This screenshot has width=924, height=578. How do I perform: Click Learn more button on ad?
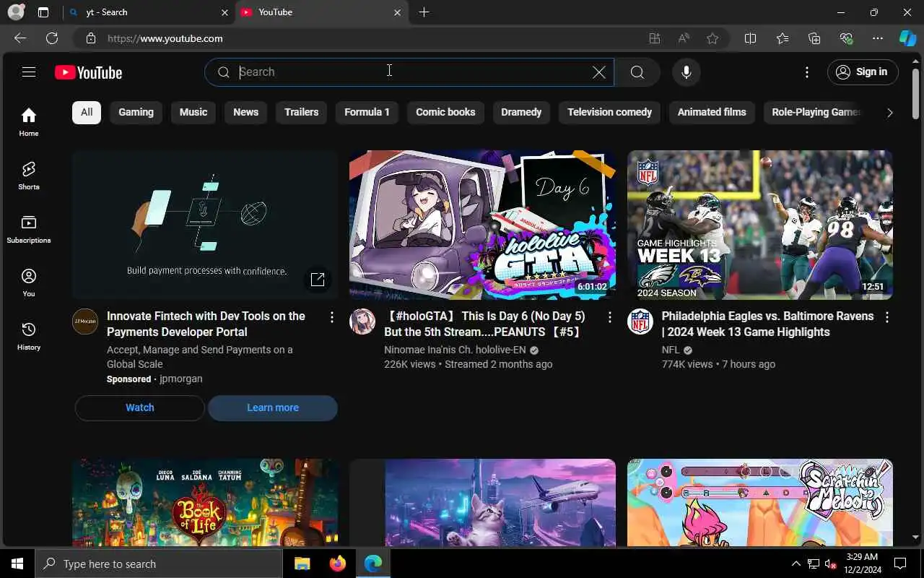pos(273,407)
